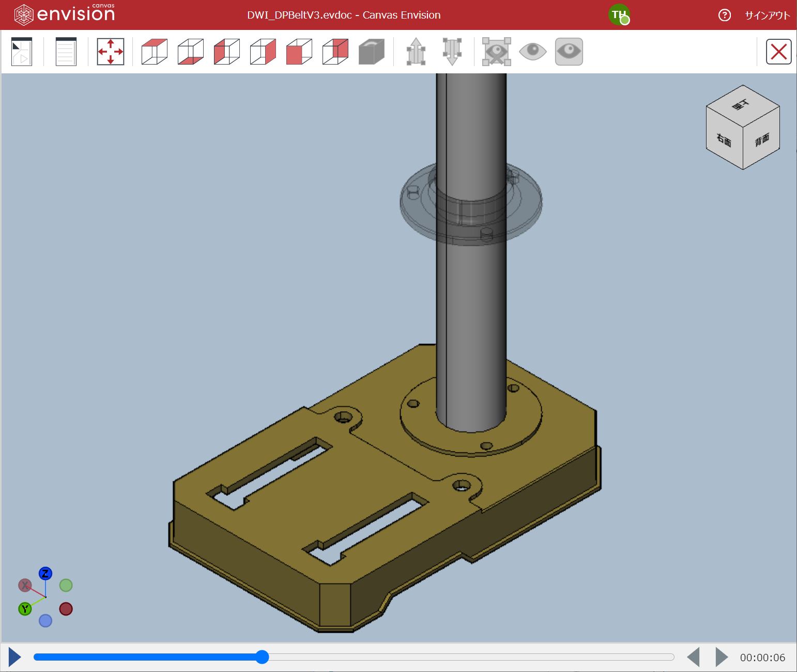
Task: Click the blue Z axis on the gizmo
Action: coord(45,573)
